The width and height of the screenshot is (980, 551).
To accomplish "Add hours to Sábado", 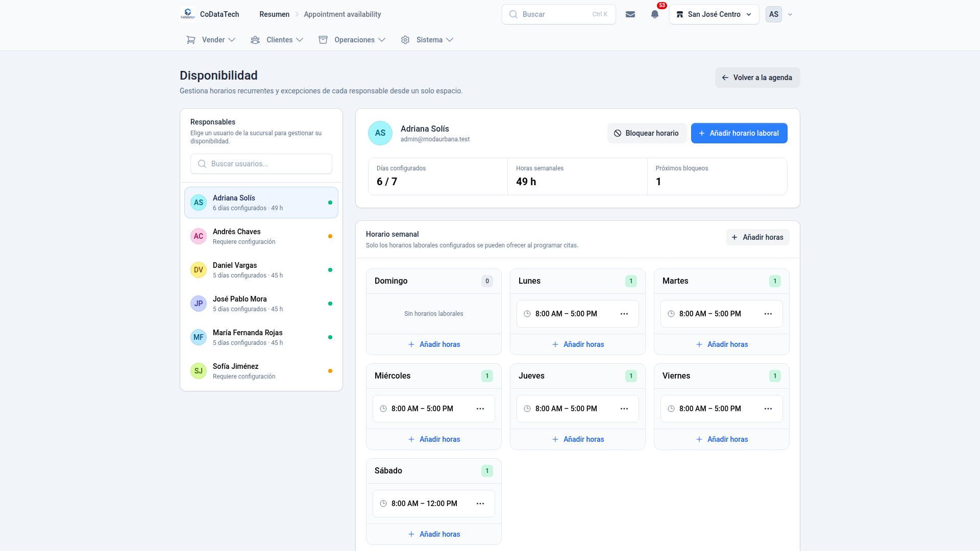I will click(x=434, y=534).
